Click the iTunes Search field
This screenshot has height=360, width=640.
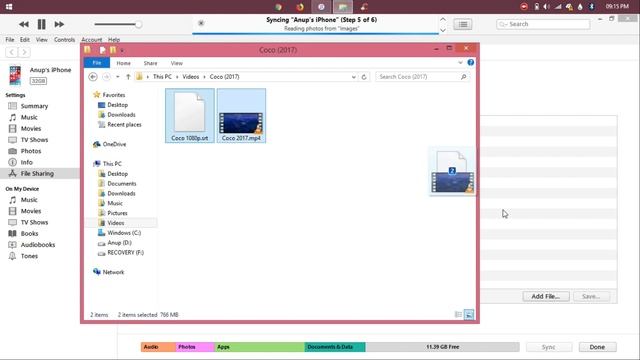coord(543,24)
